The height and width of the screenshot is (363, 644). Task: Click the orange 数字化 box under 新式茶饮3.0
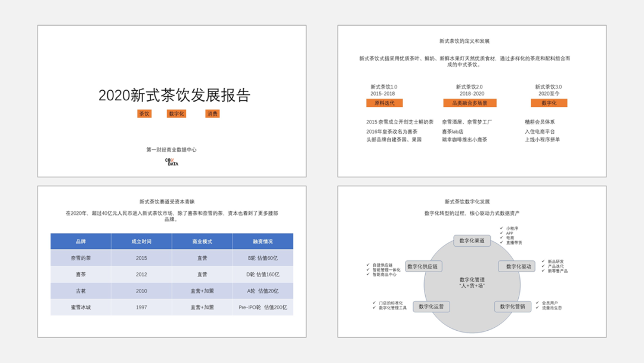click(x=549, y=103)
